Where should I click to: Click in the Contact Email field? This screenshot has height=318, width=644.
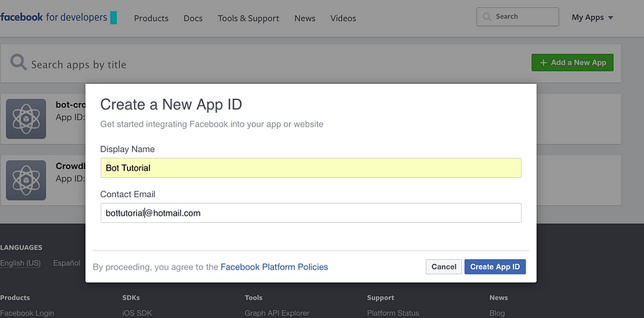pos(311,213)
